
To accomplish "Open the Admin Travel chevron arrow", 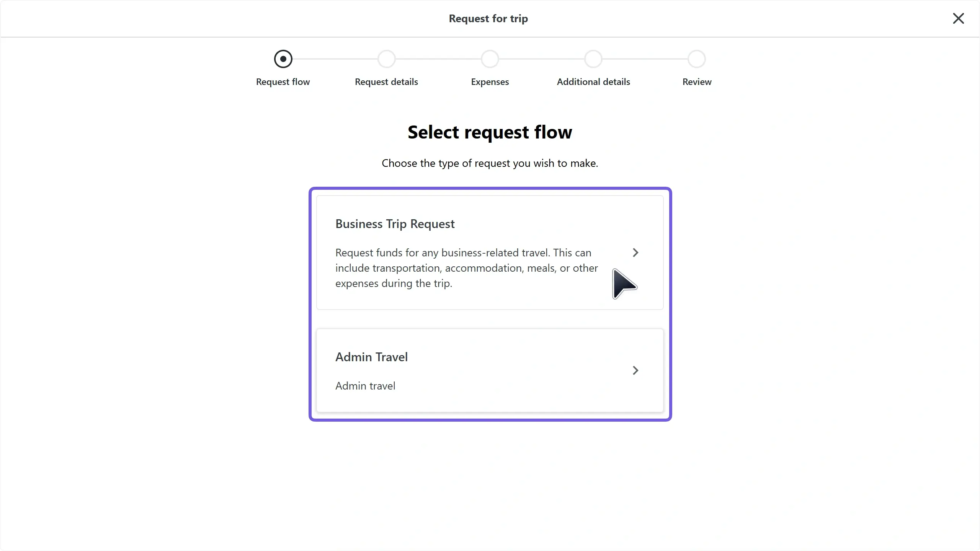I will pos(635,370).
